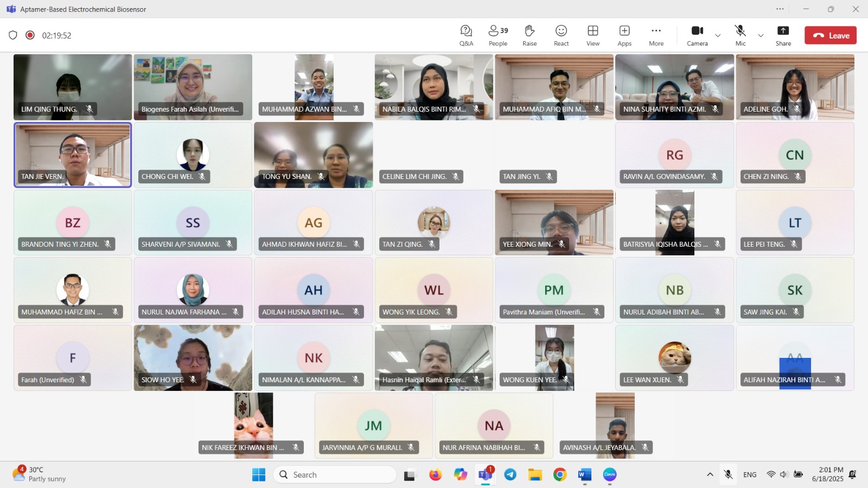868x488 pixels.
Task: Click the NB avatar of Nurul Adibah
Action: 675,290
